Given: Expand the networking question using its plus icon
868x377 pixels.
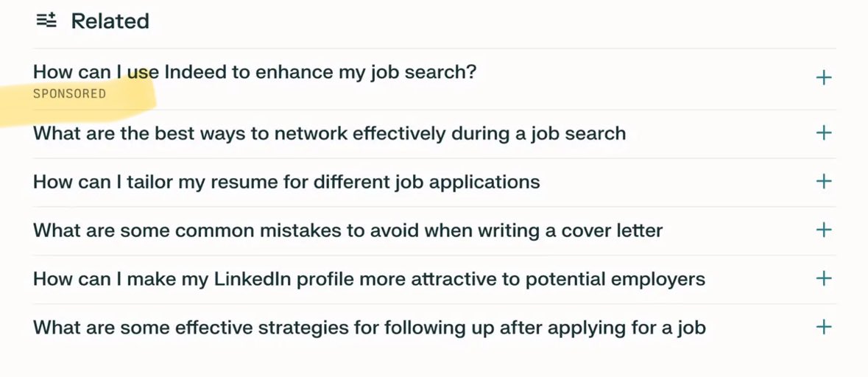Looking at the screenshot, I should 824,133.
